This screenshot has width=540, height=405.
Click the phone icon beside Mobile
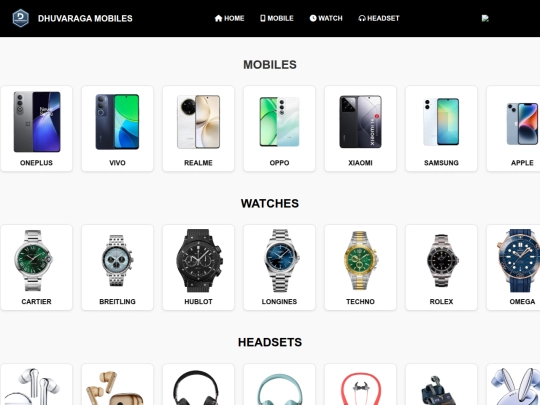tap(263, 18)
